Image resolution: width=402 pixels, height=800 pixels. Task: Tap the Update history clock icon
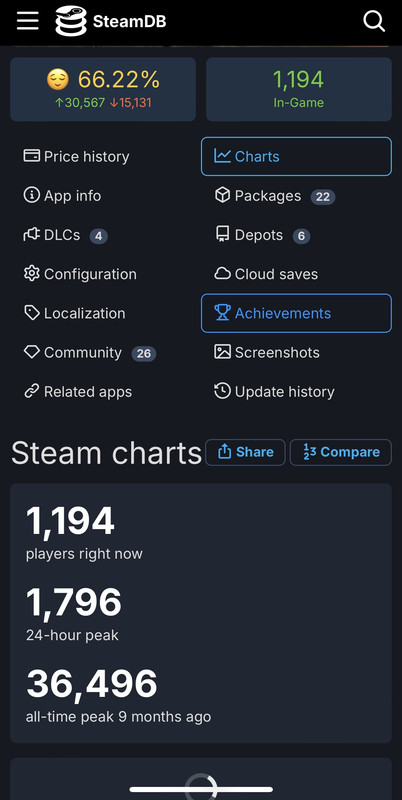(222, 391)
